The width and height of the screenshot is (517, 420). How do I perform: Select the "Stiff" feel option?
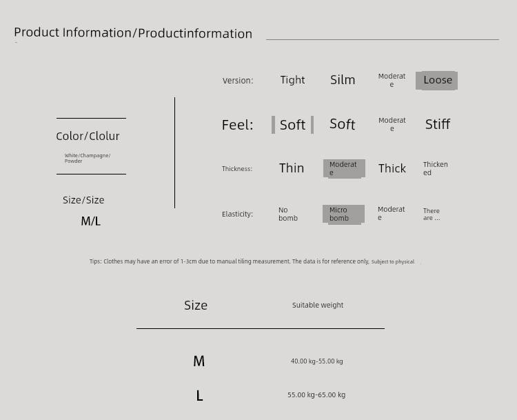pyautogui.click(x=437, y=124)
